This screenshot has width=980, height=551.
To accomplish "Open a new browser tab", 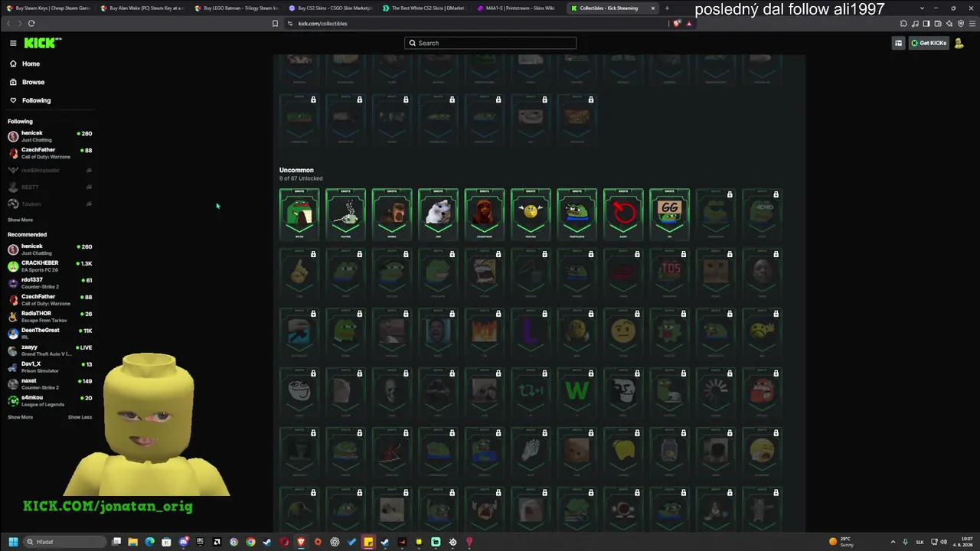I will coord(667,8).
